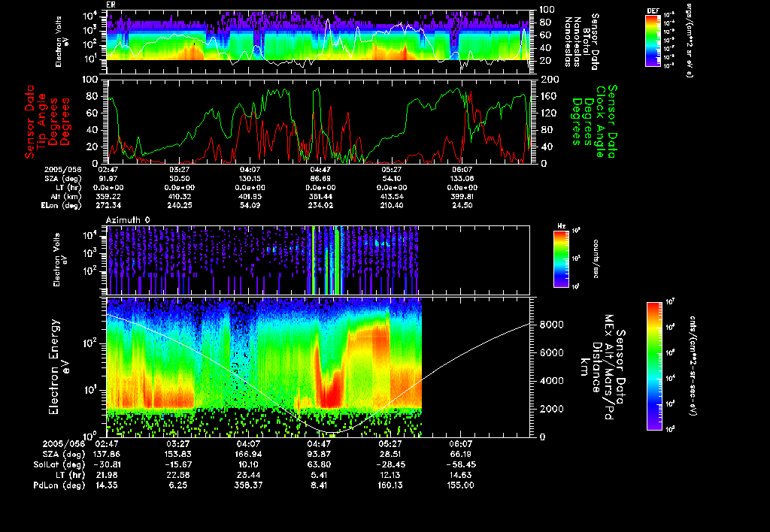The image size is (770, 532).
Task: Click local time value 5.41
Action: pos(319,475)
